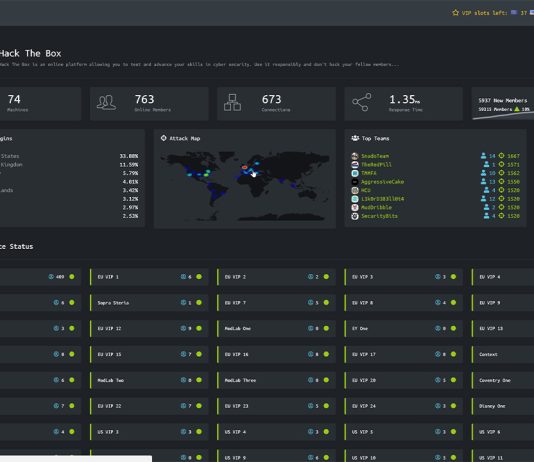Open the TheRedPill team link
The width and height of the screenshot is (534, 462).
[376, 165]
